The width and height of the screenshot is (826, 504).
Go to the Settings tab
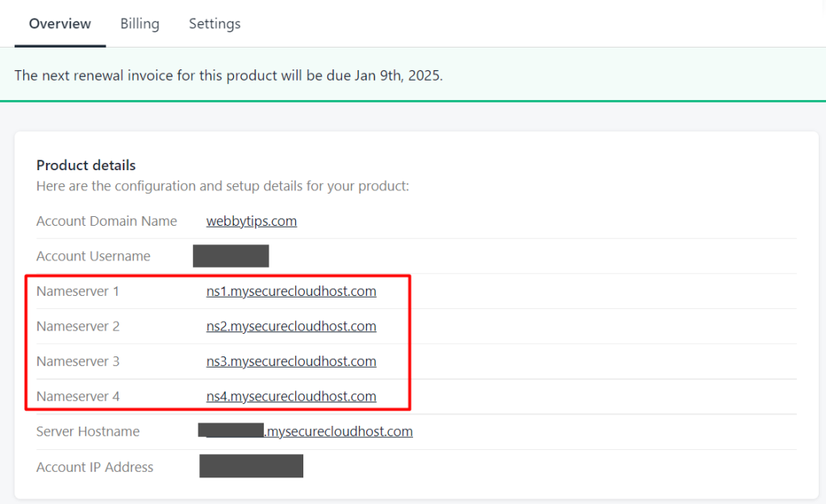(215, 24)
